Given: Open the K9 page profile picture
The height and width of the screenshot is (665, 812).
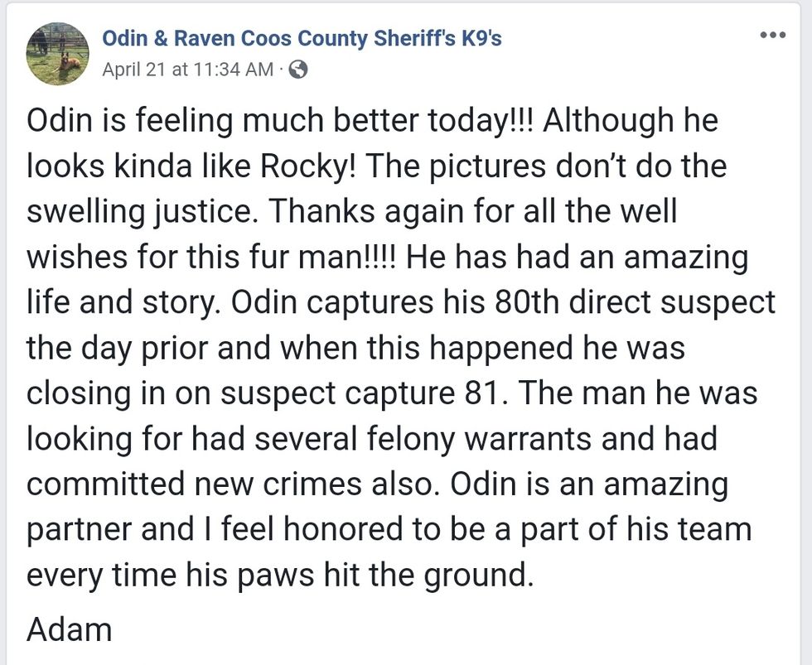Looking at the screenshot, I should click(x=58, y=54).
